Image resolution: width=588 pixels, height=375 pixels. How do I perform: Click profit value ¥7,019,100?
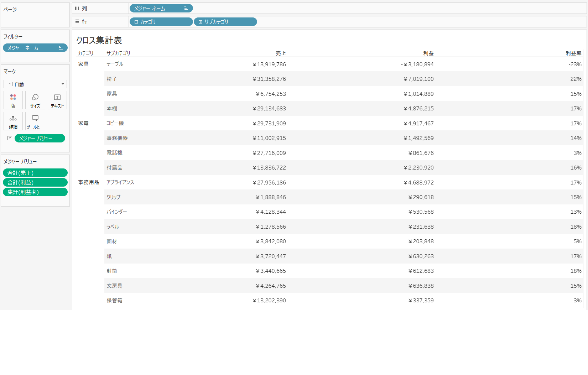(x=418, y=79)
